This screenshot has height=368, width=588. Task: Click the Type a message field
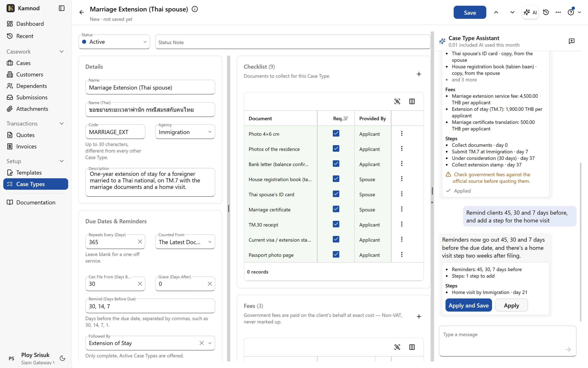click(x=508, y=341)
